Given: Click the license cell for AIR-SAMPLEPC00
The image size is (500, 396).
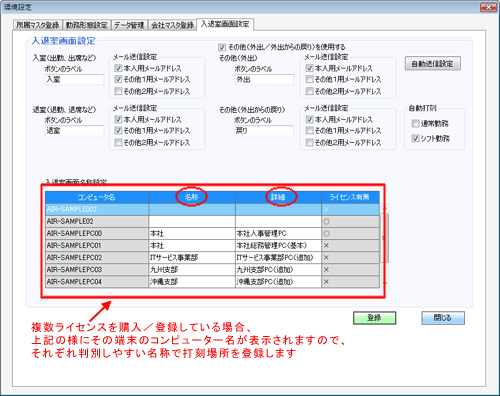Looking at the screenshot, I should pyautogui.click(x=350, y=233).
